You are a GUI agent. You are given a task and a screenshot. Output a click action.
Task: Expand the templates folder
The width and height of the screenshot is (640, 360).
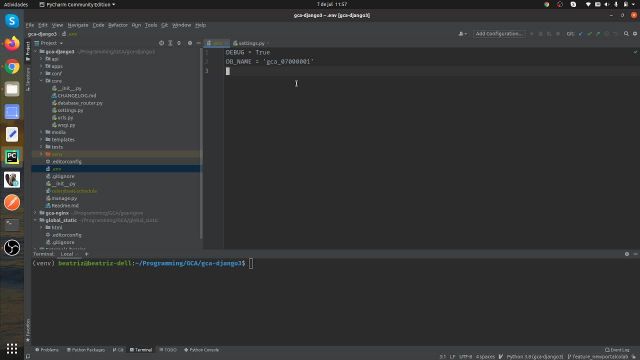[42, 140]
